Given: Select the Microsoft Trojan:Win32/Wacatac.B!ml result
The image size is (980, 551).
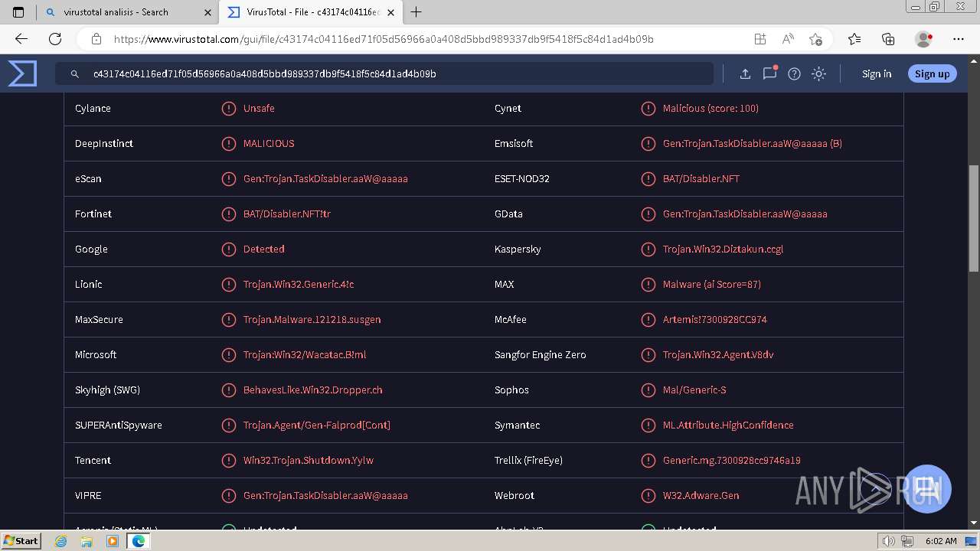Looking at the screenshot, I should (x=305, y=354).
